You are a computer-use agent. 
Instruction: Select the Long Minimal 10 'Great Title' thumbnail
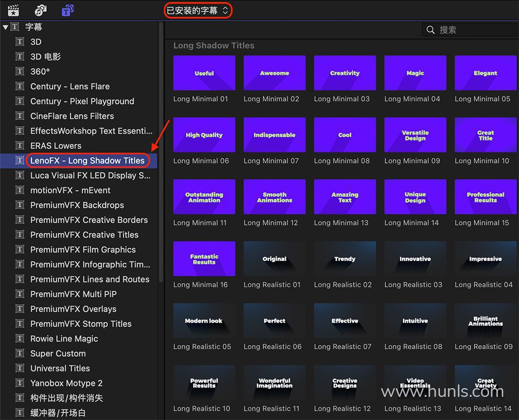pos(485,135)
